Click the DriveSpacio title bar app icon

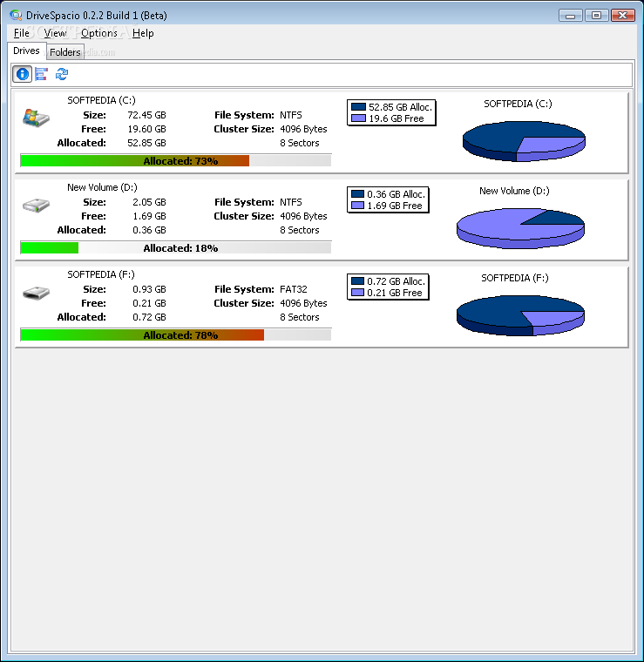point(16,16)
